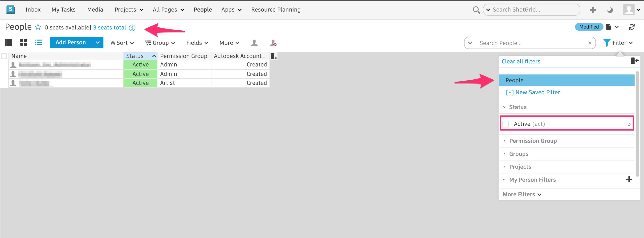Toggle the select-all checkbox in header
This screenshot has width=644, height=238.
pos(4,56)
